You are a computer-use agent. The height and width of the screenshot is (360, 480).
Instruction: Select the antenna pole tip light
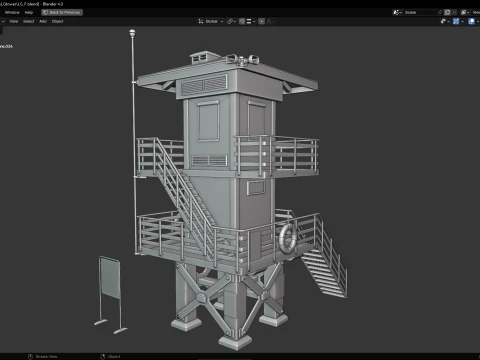point(132,33)
